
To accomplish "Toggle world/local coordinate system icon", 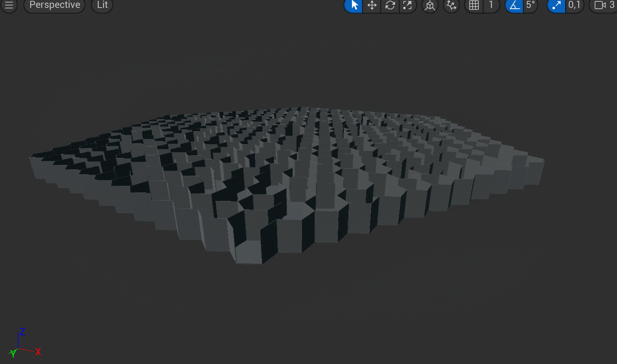I will (430, 5).
